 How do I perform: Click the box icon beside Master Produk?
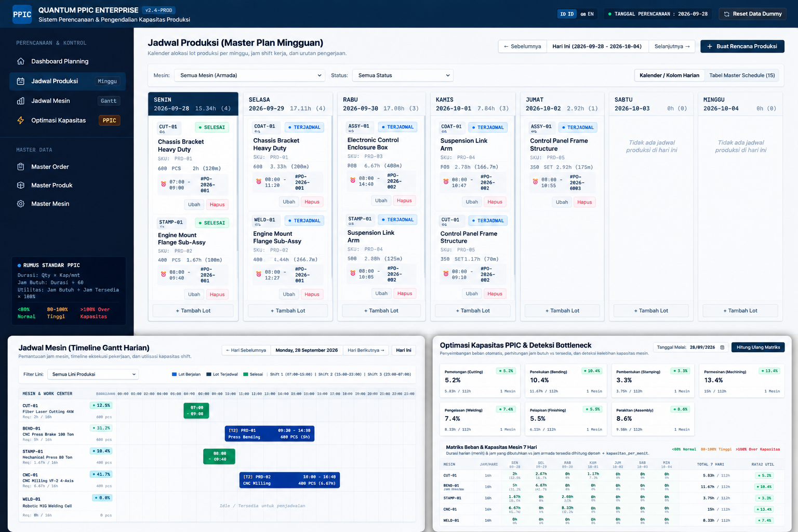click(x=21, y=185)
